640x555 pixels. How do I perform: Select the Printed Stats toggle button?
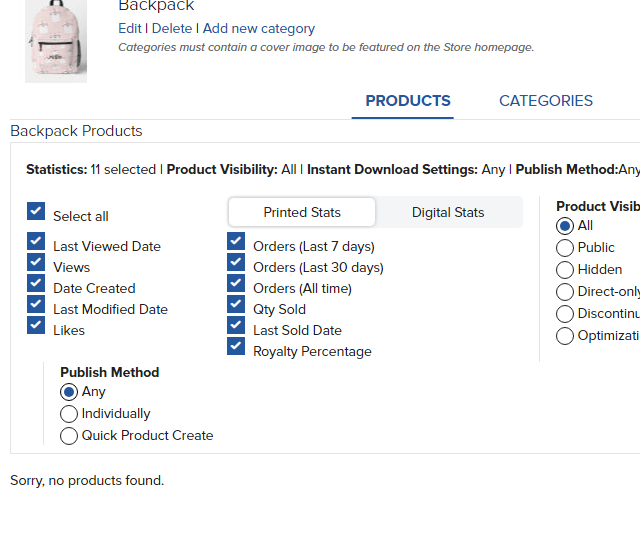(x=302, y=212)
